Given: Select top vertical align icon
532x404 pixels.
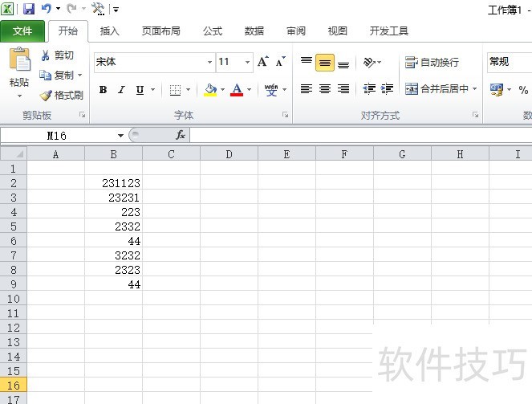Looking at the screenshot, I should point(307,63).
